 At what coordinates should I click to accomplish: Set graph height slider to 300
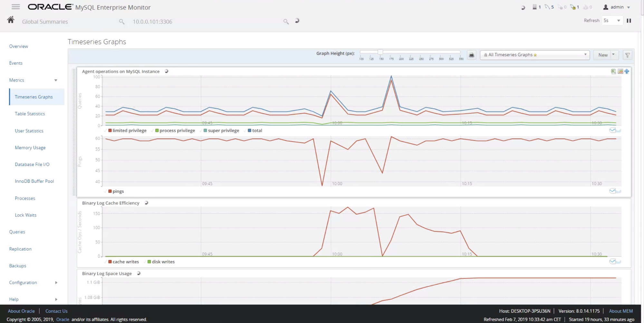pos(441,52)
